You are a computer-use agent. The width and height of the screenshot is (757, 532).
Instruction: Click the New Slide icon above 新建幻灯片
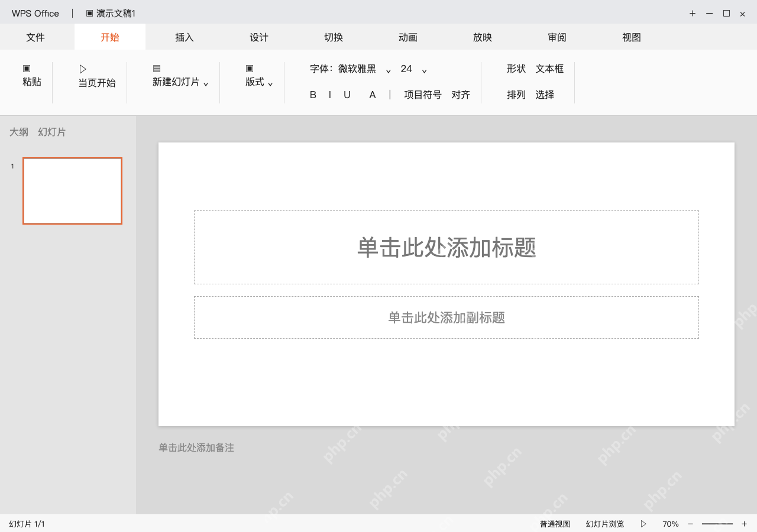157,69
